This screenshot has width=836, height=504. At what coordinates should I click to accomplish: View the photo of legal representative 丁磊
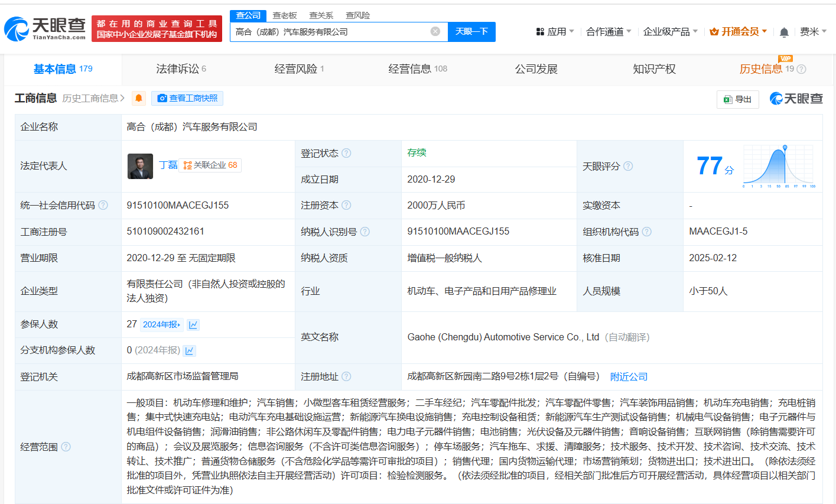coord(140,166)
